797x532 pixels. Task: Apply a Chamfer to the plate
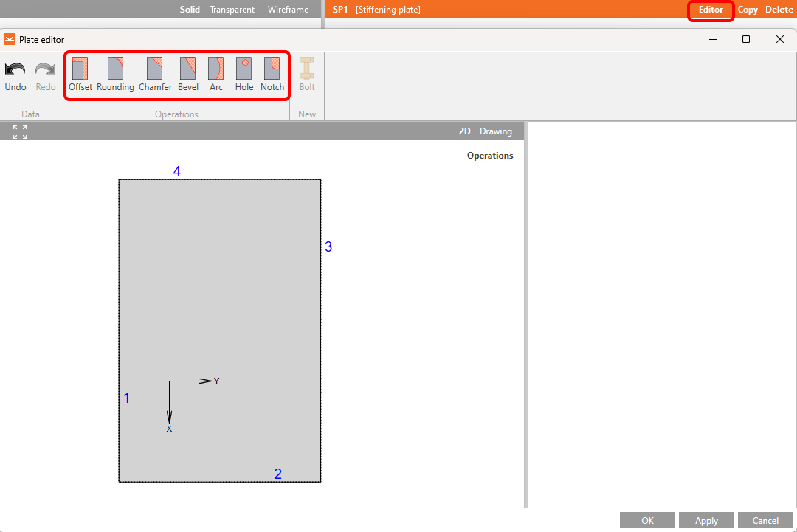coord(155,73)
